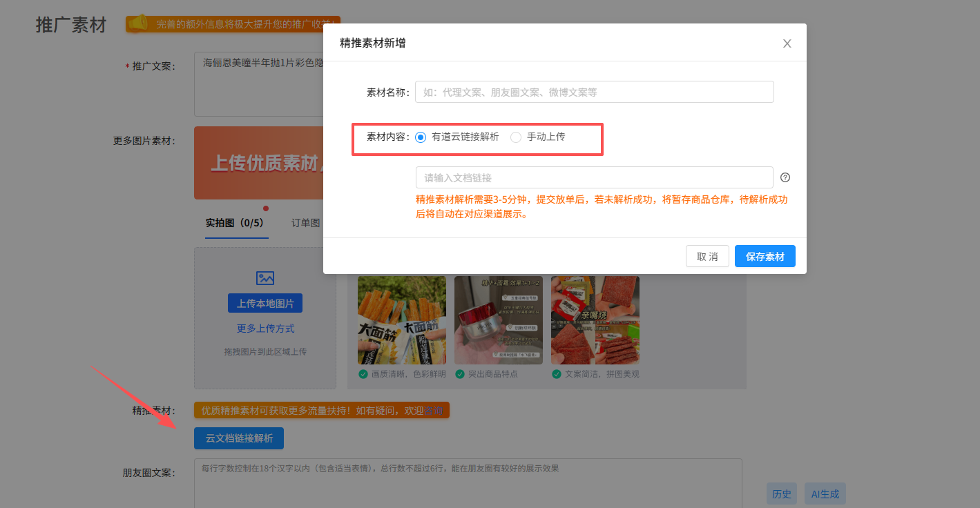Close the 精推素材新增 dialog
The width and height of the screenshot is (980, 508).
[787, 43]
